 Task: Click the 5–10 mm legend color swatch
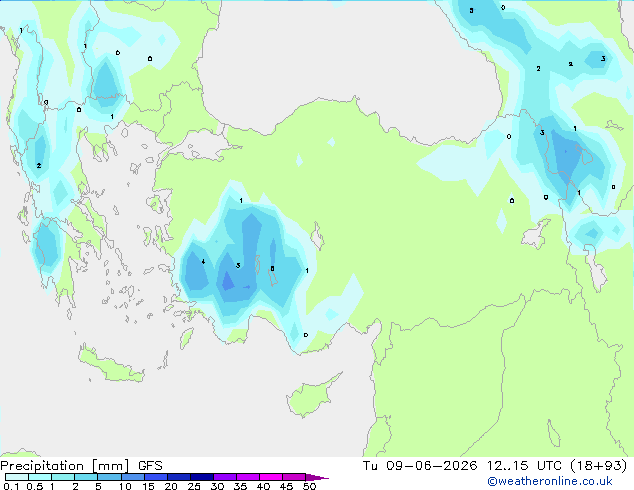pyautogui.click(x=110, y=477)
